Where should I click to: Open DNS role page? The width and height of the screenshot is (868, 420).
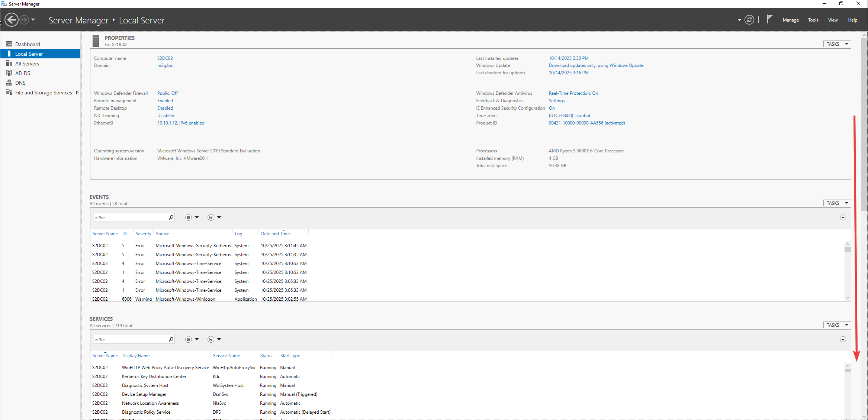pyautogui.click(x=20, y=83)
